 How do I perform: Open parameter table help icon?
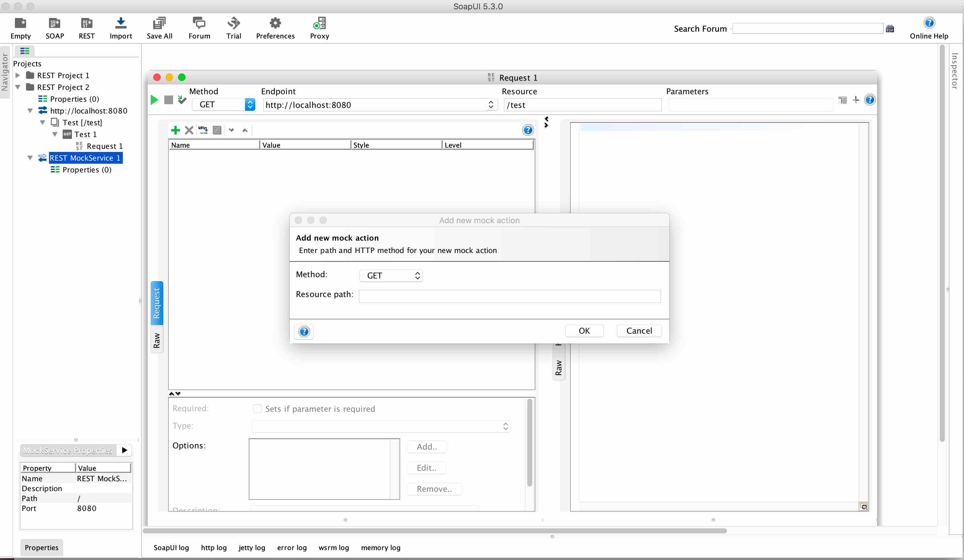(x=528, y=131)
